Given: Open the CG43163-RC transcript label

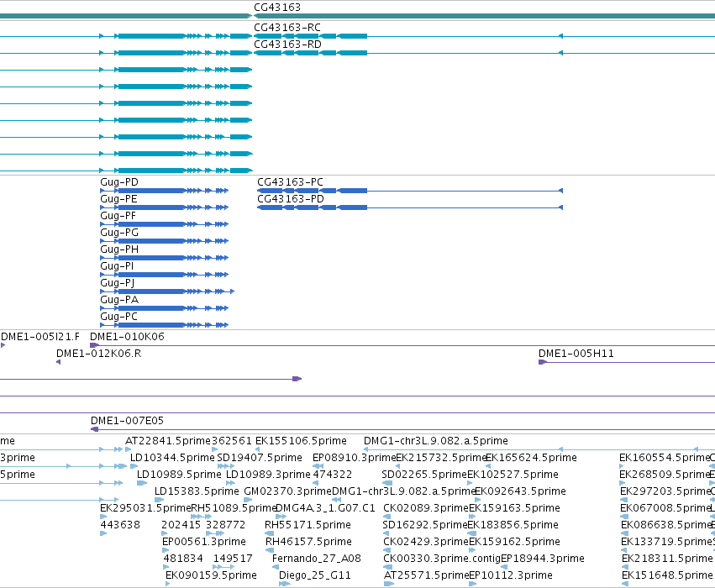Looking at the screenshot, I should point(287,28).
